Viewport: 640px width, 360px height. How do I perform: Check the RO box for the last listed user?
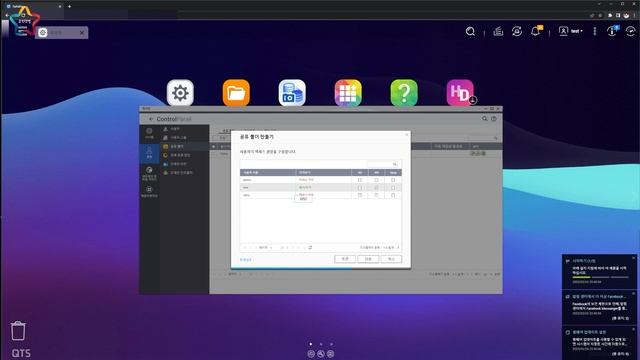tap(360, 196)
